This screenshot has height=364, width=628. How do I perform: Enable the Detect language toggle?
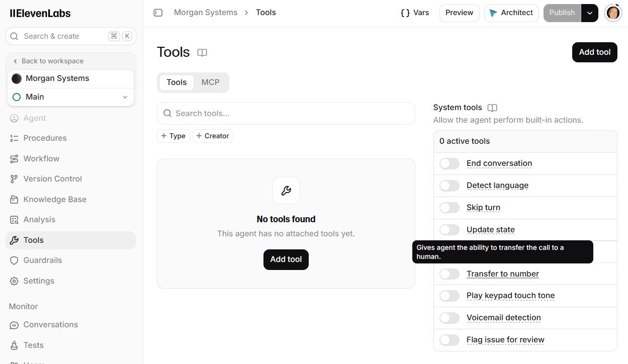[450, 186]
